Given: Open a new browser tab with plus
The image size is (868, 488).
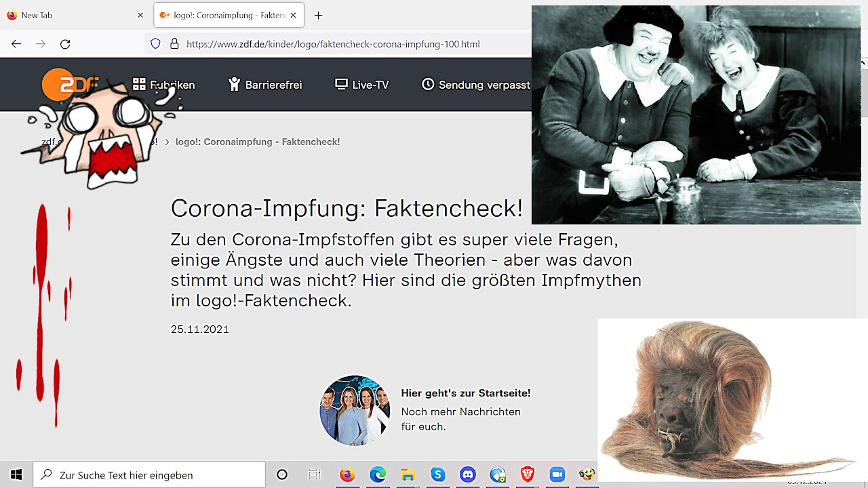Looking at the screenshot, I should coord(319,15).
